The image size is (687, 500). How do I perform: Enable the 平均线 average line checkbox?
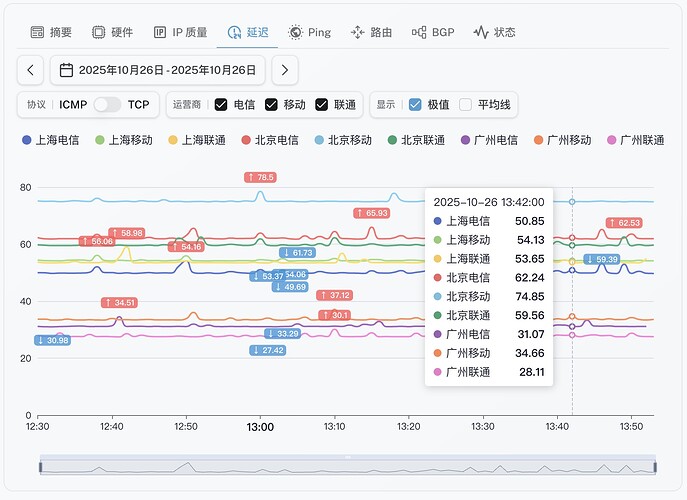click(465, 104)
